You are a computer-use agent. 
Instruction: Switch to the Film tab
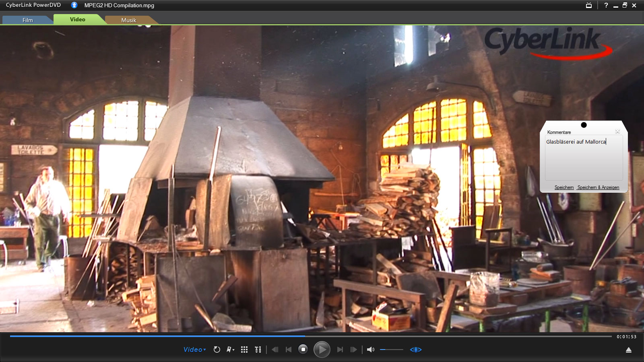click(x=27, y=20)
